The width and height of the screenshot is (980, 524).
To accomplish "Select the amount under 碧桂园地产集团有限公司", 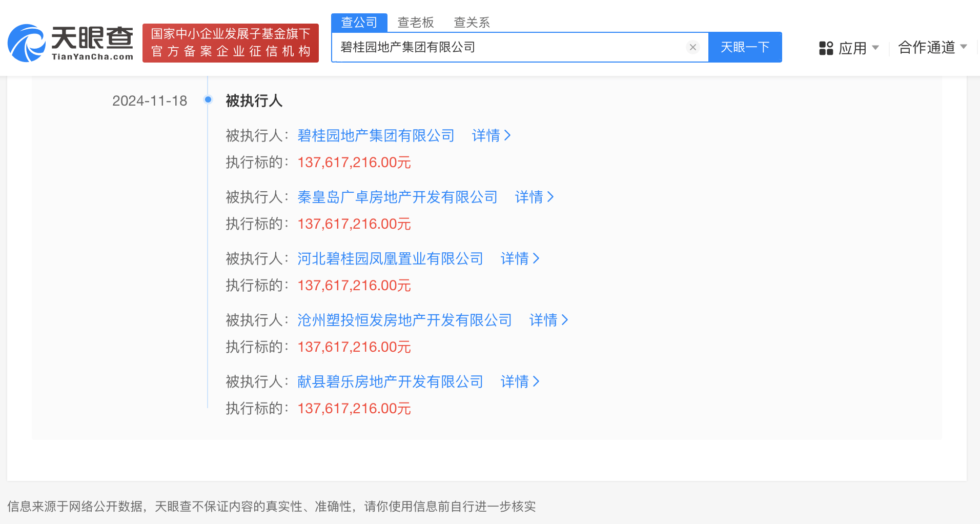I will click(x=354, y=163).
